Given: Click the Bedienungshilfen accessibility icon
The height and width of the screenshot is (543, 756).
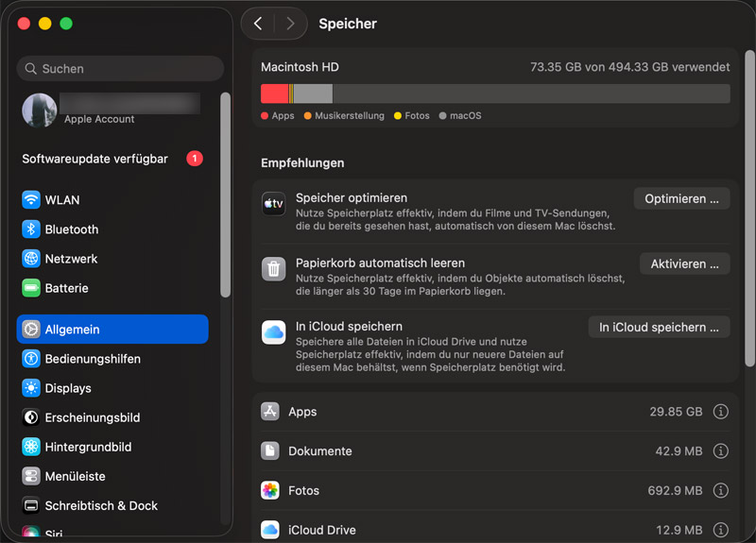Looking at the screenshot, I should 31,359.
